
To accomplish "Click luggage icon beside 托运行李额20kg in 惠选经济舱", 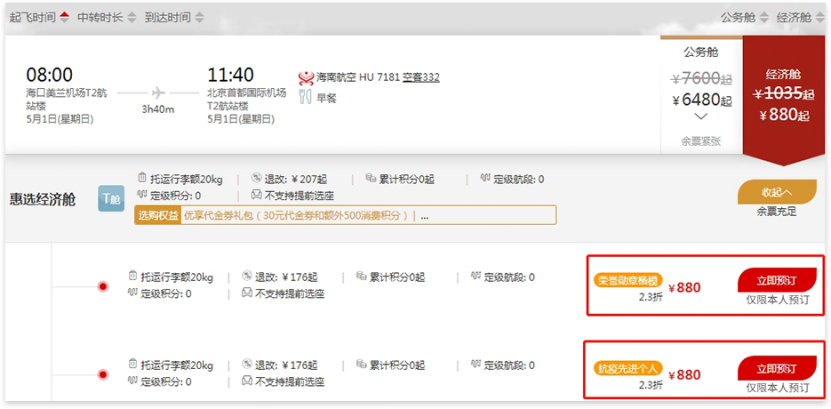I will [x=142, y=178].
